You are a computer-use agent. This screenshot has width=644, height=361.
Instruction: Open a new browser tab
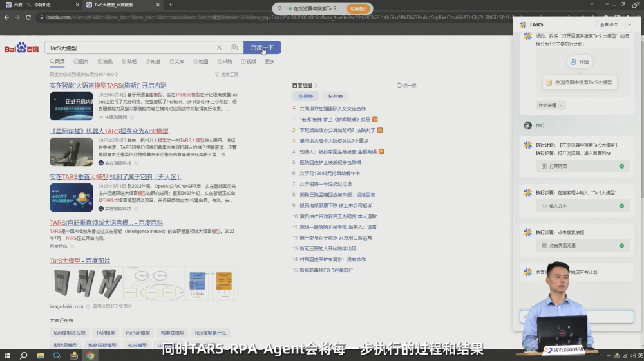(171, 5)
